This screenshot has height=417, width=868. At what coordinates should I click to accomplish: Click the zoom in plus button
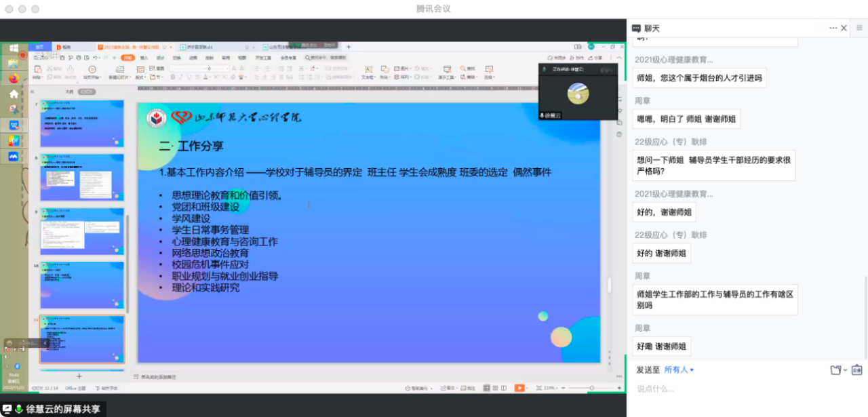[x=619, y=388]
